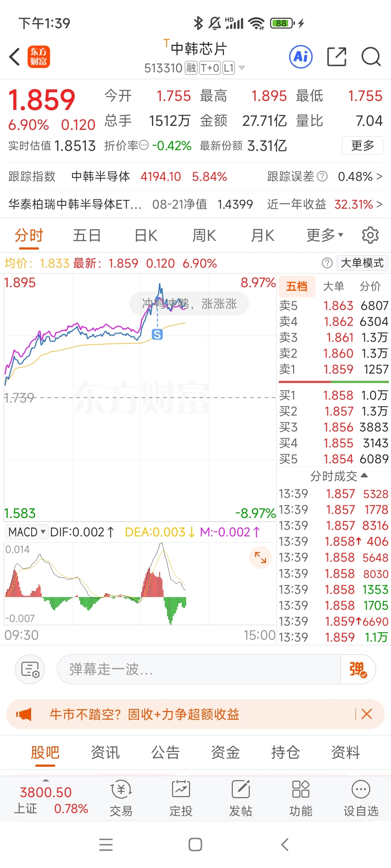Open 更多 dropdown in chart tabs
The image size is (391, 868).
(x=325, y=235)
